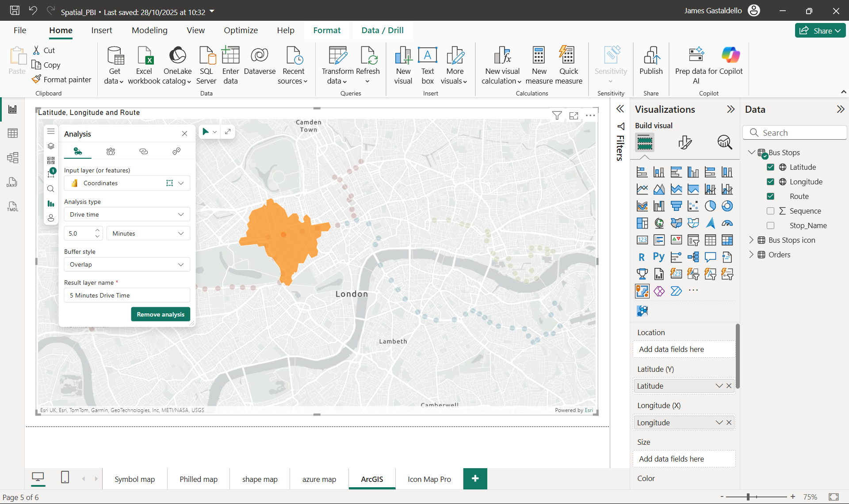Uncheck the Latitude field checkbox

point(770,167)
